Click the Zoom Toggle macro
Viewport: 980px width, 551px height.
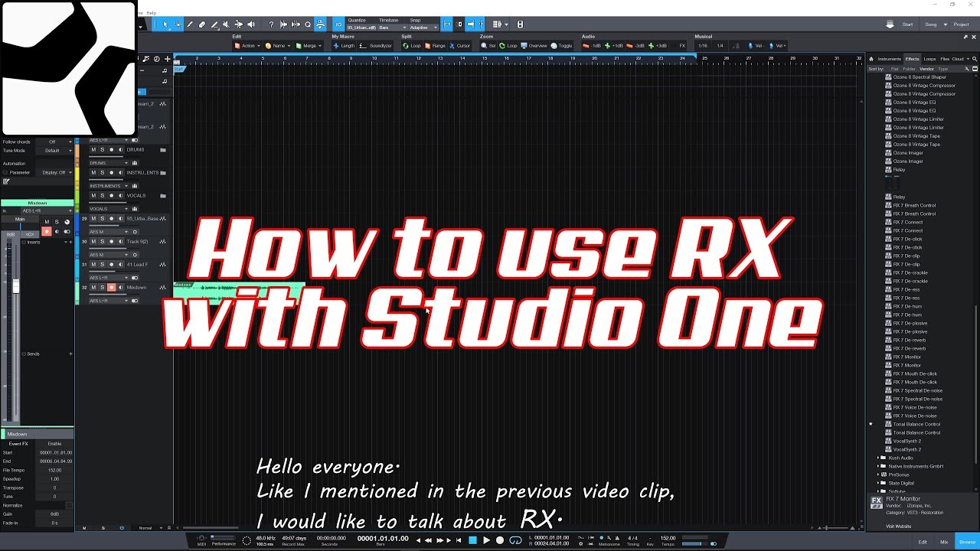[561, 46]
